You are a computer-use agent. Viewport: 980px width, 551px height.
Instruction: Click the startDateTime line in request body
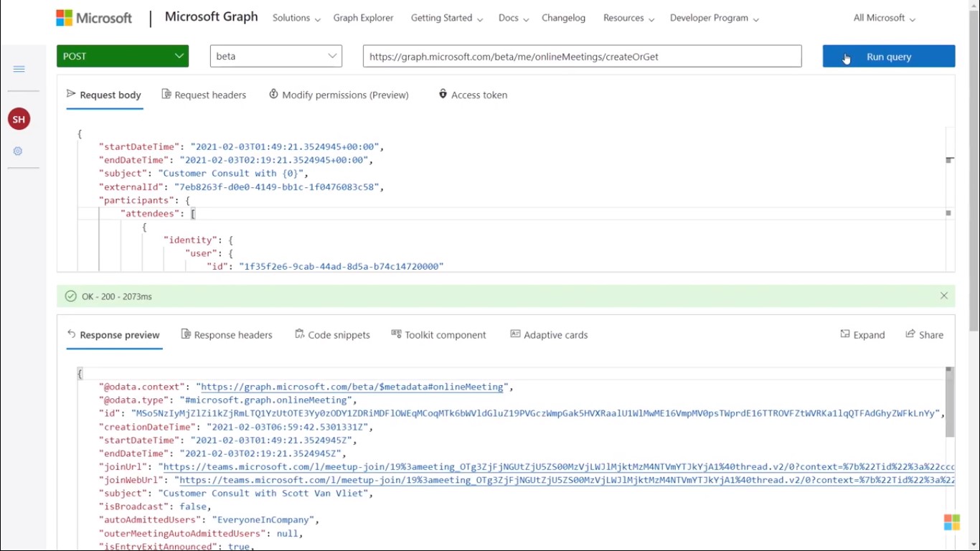(x=241, y=147)
